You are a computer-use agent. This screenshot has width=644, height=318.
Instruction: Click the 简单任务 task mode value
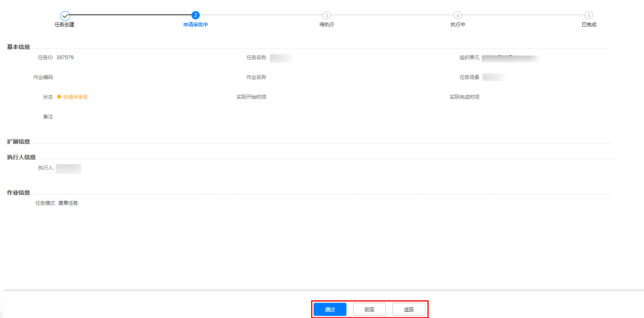(x=68, y=203)
